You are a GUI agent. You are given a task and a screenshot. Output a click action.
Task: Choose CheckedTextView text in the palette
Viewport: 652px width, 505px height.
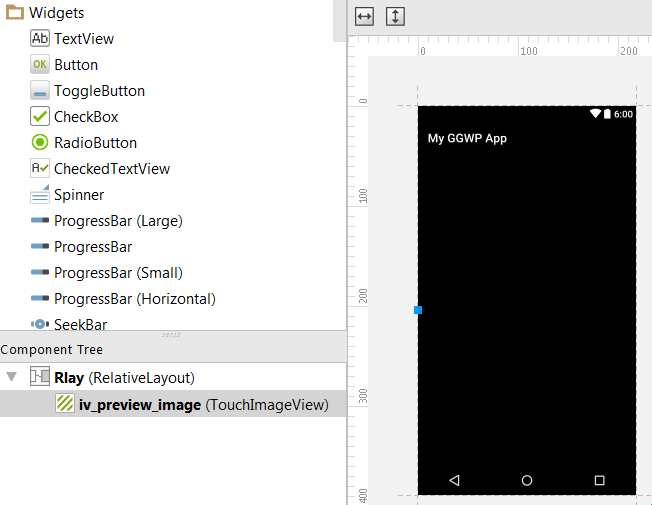pyautogui.click(x=112, y=169)
